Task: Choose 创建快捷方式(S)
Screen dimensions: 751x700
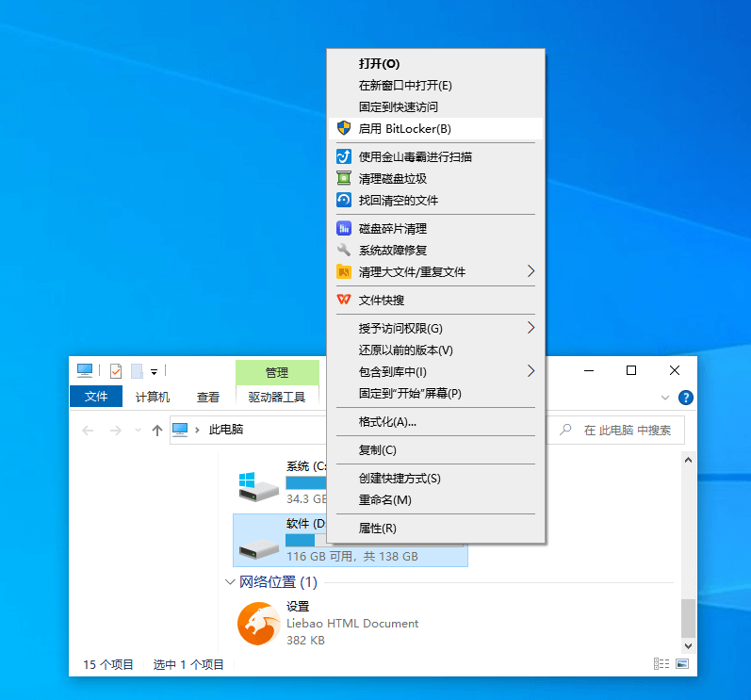Action: point(435,479)
